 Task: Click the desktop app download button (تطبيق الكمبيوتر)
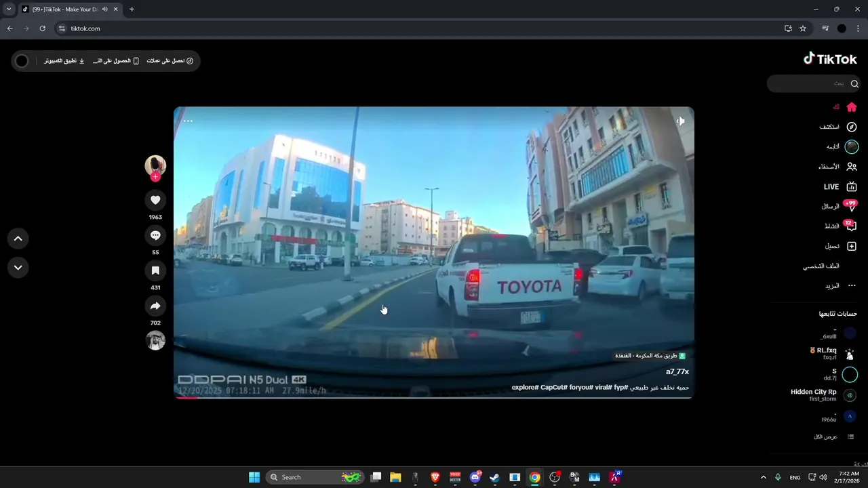[64, 61]
